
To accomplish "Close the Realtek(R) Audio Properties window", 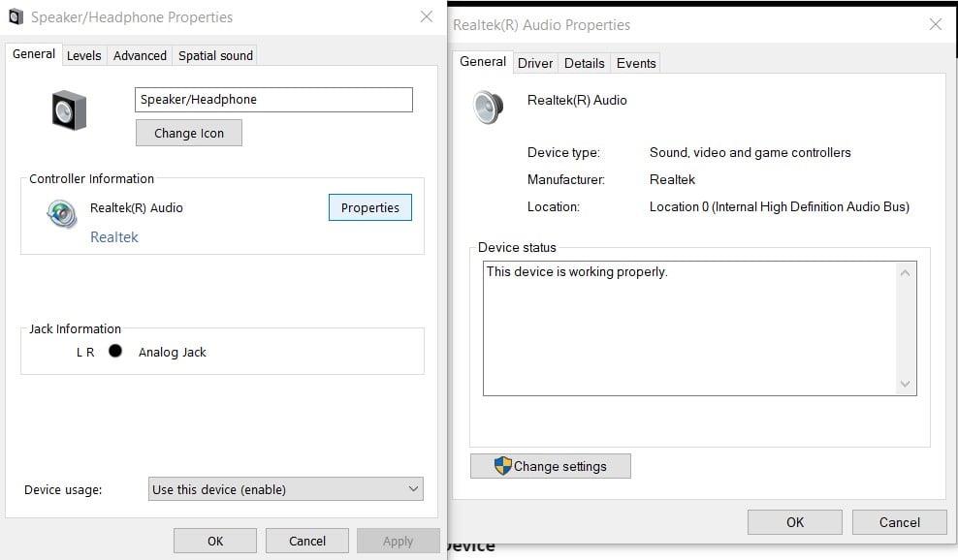I will [x=935, y=25].
